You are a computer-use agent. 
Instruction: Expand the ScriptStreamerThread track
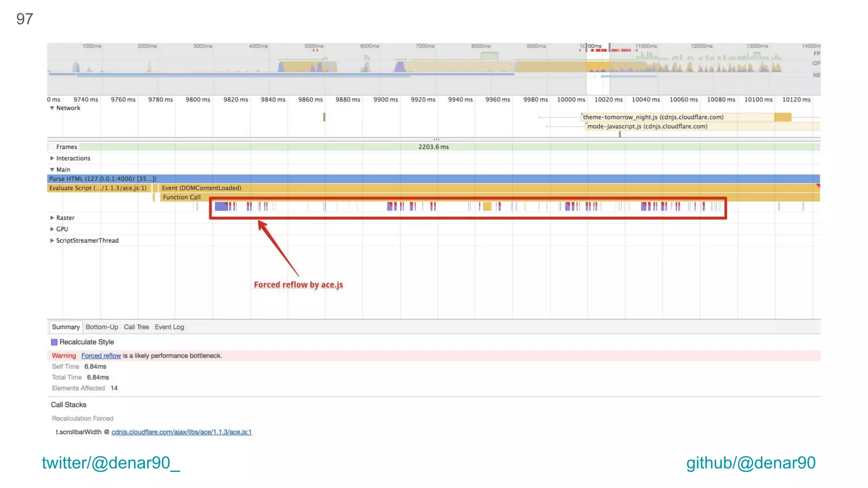(52, 241)
